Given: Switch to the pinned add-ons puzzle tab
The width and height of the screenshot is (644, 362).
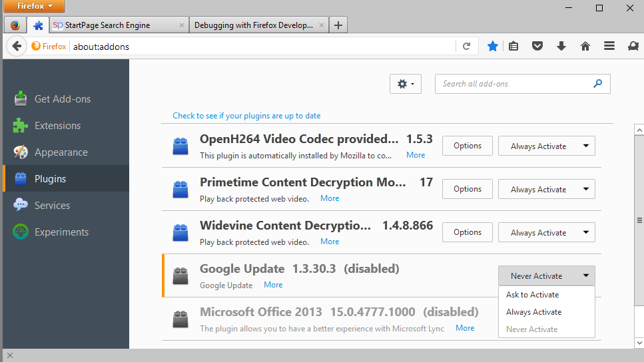Looking at the screenshot, I should (x=38, y=25).
